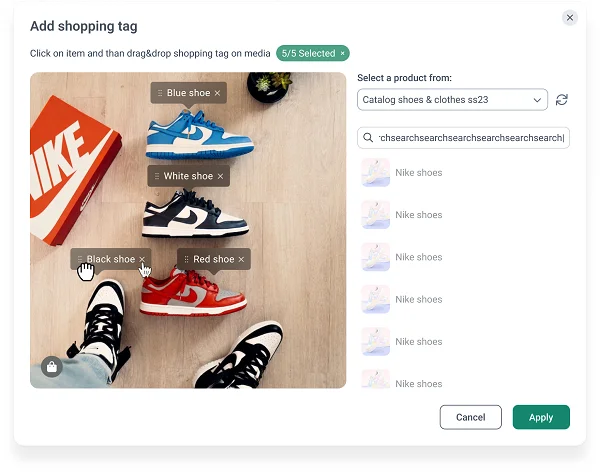
Task: Click the Blue shoe drag handle
Action: [x=160, y=93]
